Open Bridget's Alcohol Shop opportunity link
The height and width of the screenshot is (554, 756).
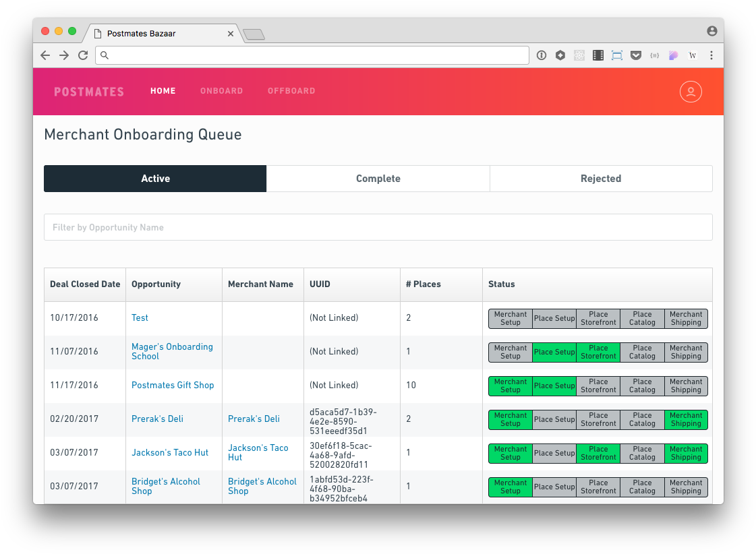[x=166, y=487]
